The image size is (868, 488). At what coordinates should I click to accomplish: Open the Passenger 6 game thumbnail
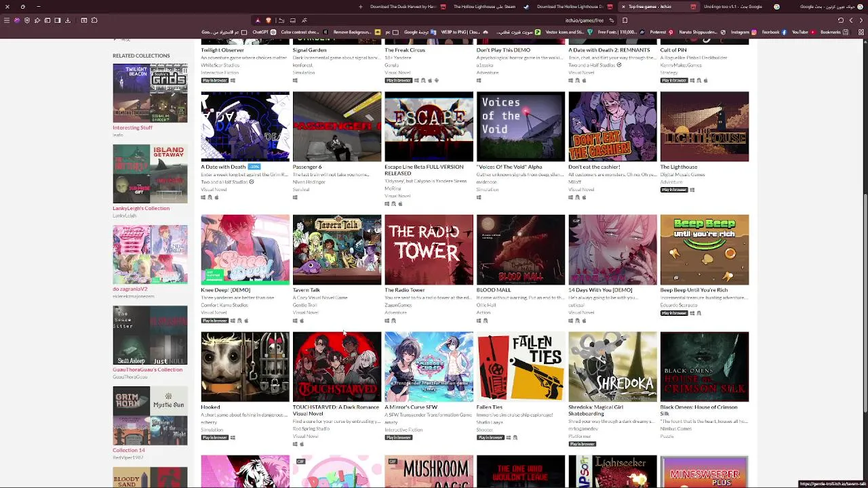(x=337, y=127)
